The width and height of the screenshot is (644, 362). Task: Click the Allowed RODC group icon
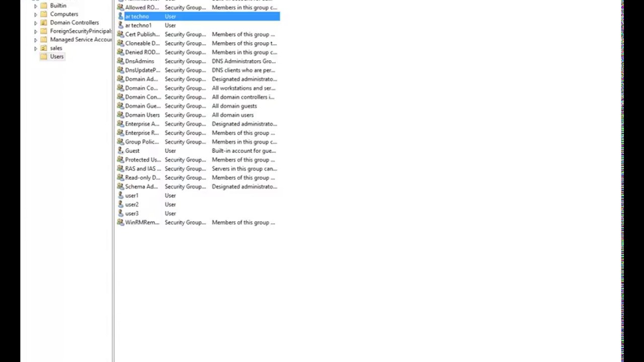(120, 8)
